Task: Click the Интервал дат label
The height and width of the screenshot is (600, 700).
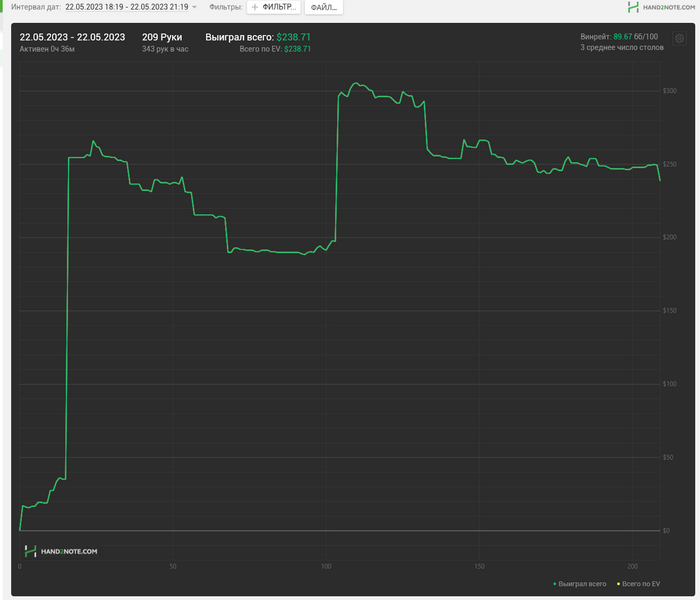Action: point(36,7)
